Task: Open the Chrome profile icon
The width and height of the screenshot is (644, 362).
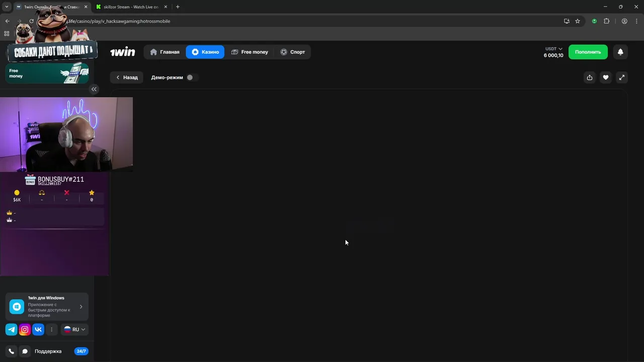Action: (x=624, y=21)
